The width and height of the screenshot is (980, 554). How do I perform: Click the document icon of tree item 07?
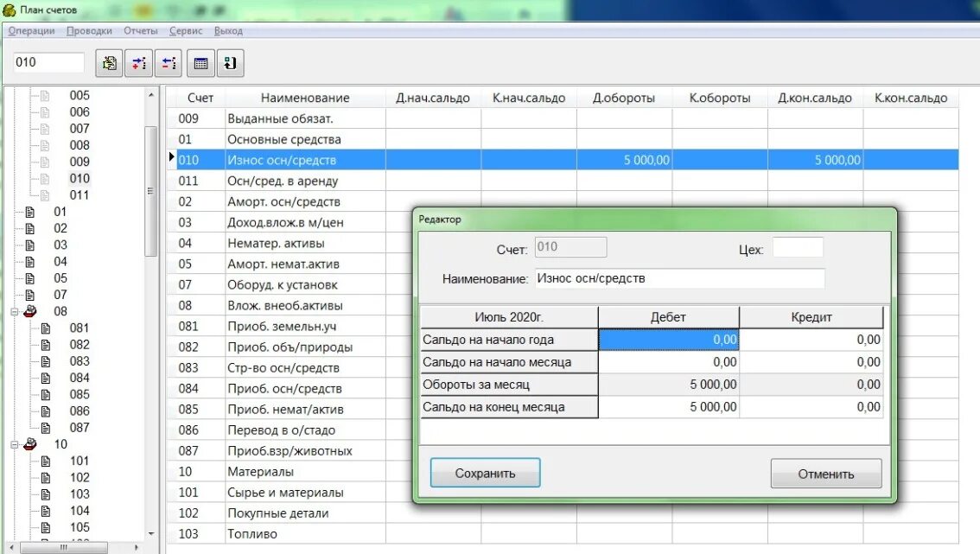coord(29,295)
